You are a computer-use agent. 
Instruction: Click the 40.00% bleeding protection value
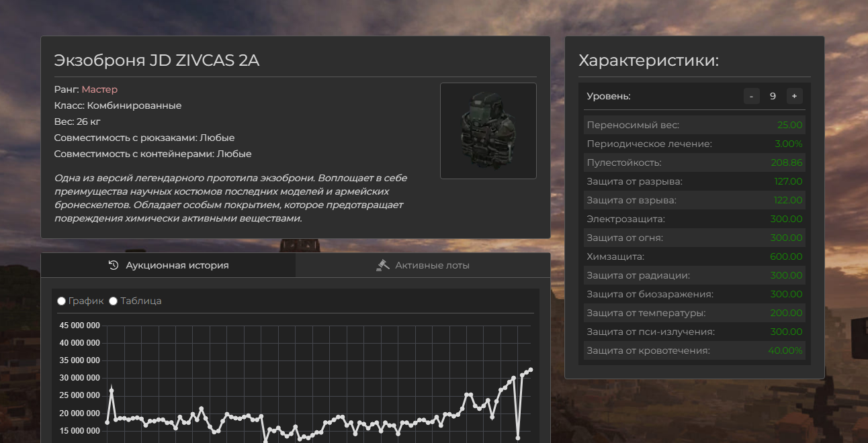pyautogui.click(x=785, y=350)
